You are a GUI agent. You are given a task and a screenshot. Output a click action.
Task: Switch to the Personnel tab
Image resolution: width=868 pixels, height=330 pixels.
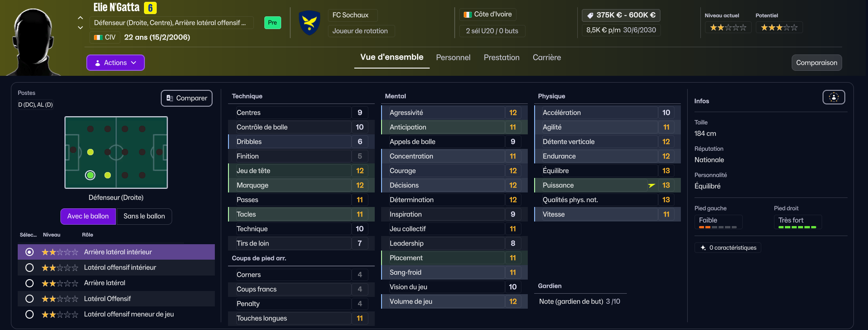click(x=453, y=58)
